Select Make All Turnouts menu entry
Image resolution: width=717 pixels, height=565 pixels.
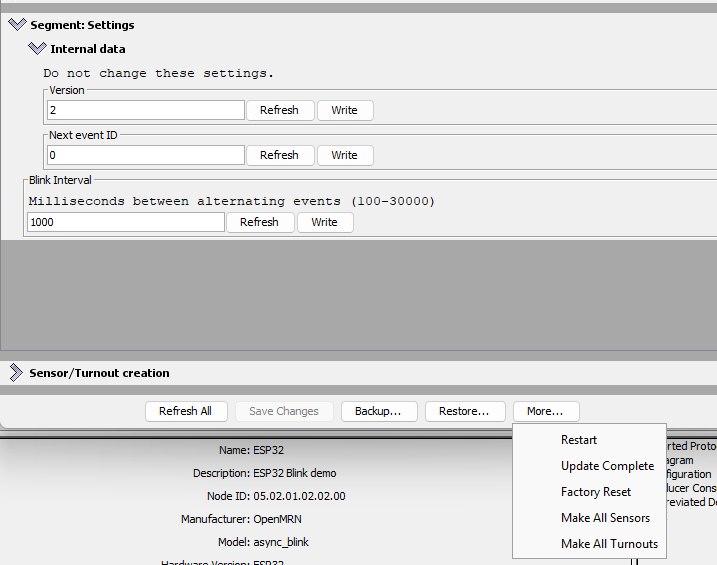pyautogui.click(x=589, y=544)
